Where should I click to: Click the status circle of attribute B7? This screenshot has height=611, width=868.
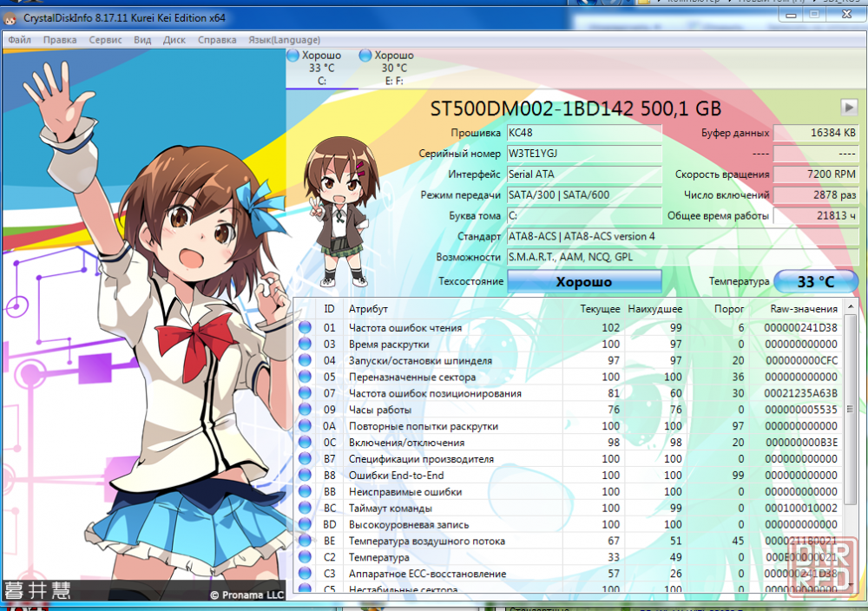(x=305, y=459)
